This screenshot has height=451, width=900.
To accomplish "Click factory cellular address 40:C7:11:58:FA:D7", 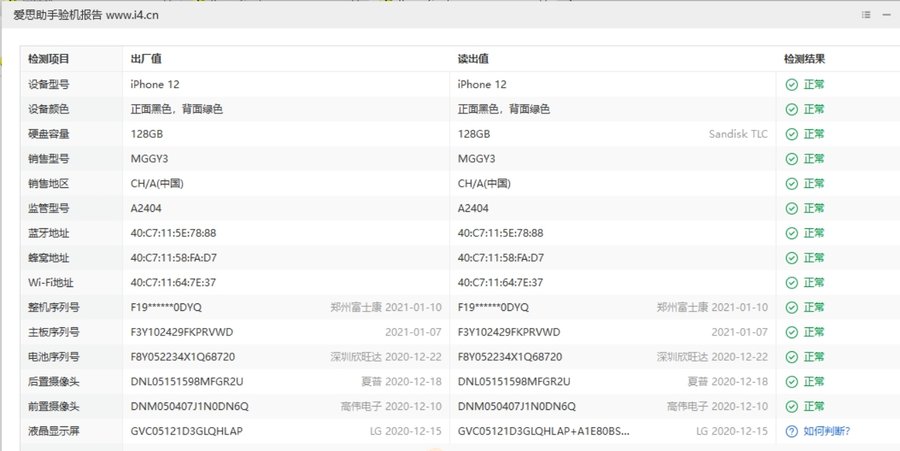I will click(x=173, y=258).
